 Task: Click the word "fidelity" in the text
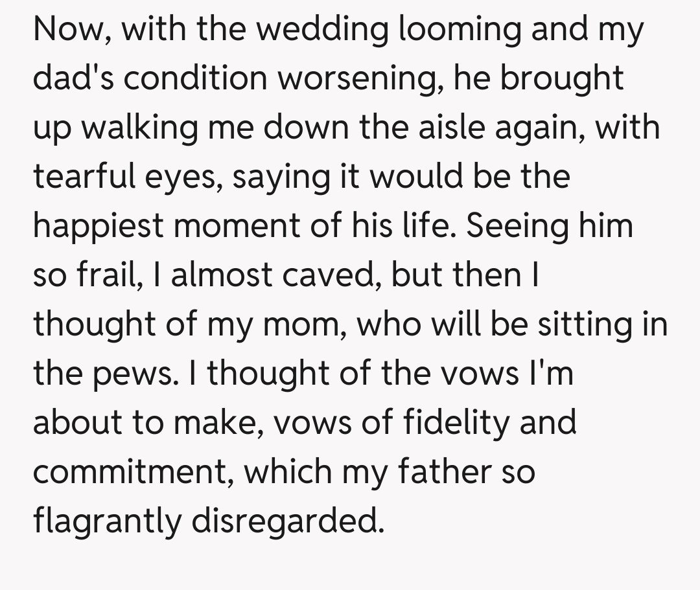[x=444, y=423]
